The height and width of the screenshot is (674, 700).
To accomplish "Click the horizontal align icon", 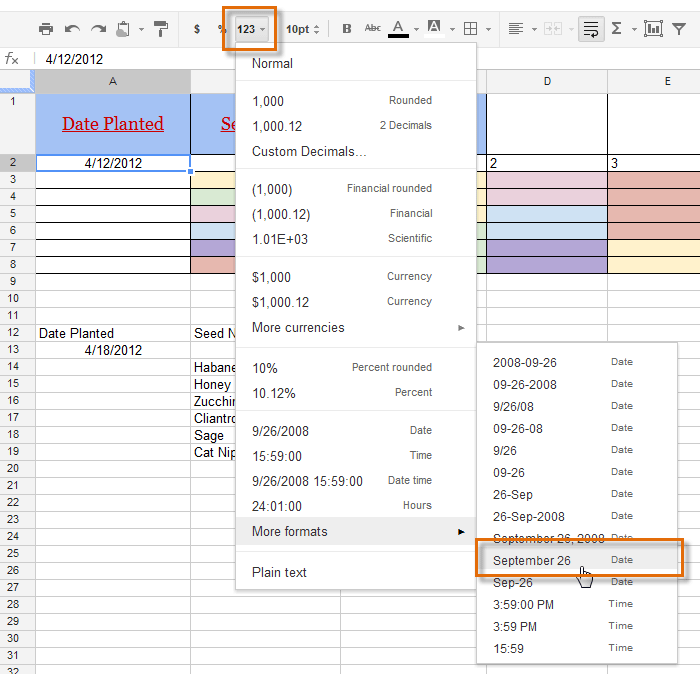I will click(516, 29).
